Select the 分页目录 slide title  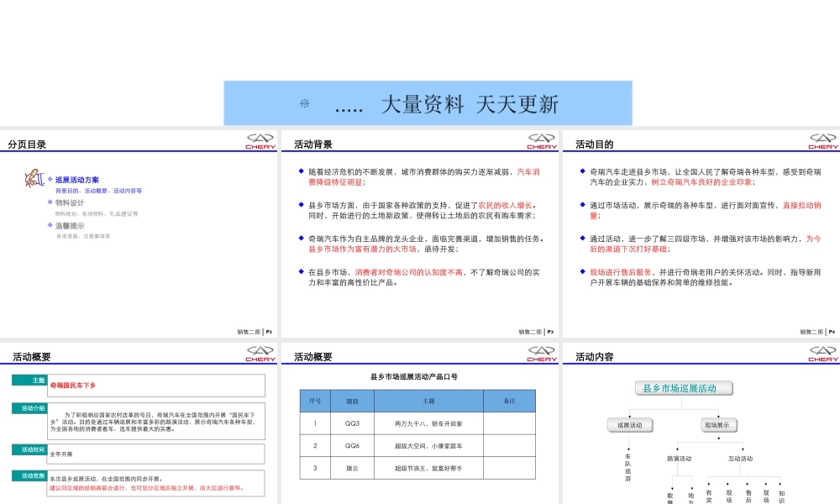(27, 144)
